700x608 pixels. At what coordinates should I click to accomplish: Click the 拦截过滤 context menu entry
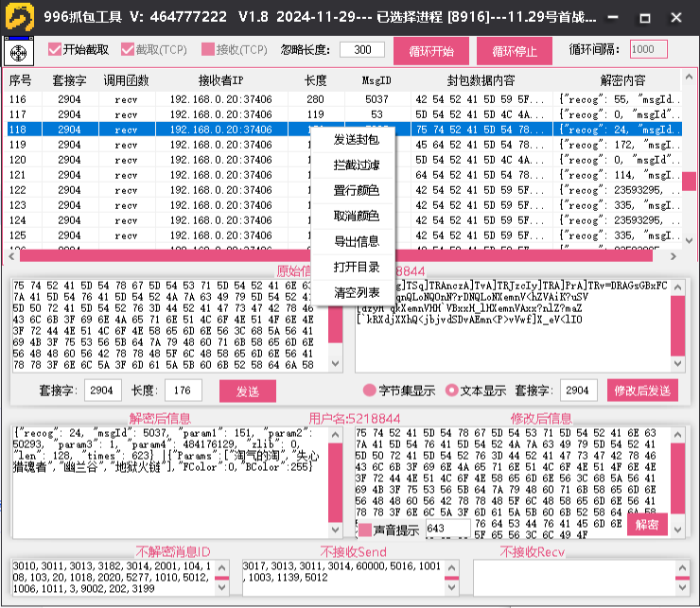pos(357,165)
